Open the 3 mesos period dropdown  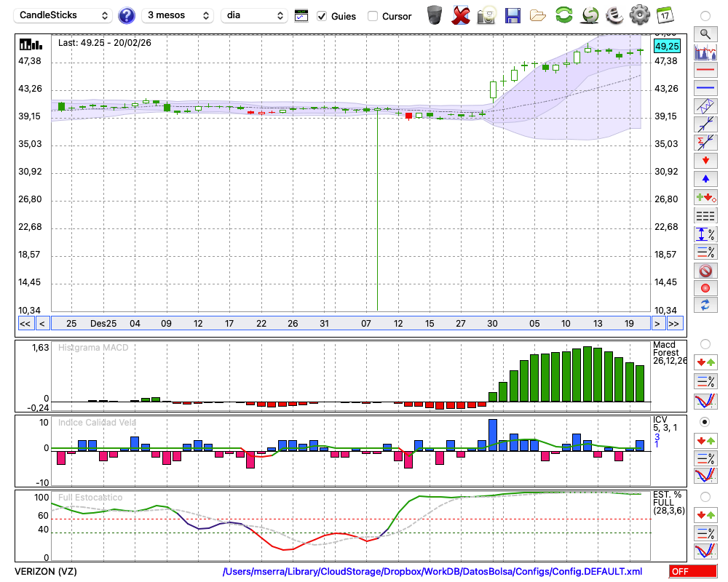click(x=177, y=15)
